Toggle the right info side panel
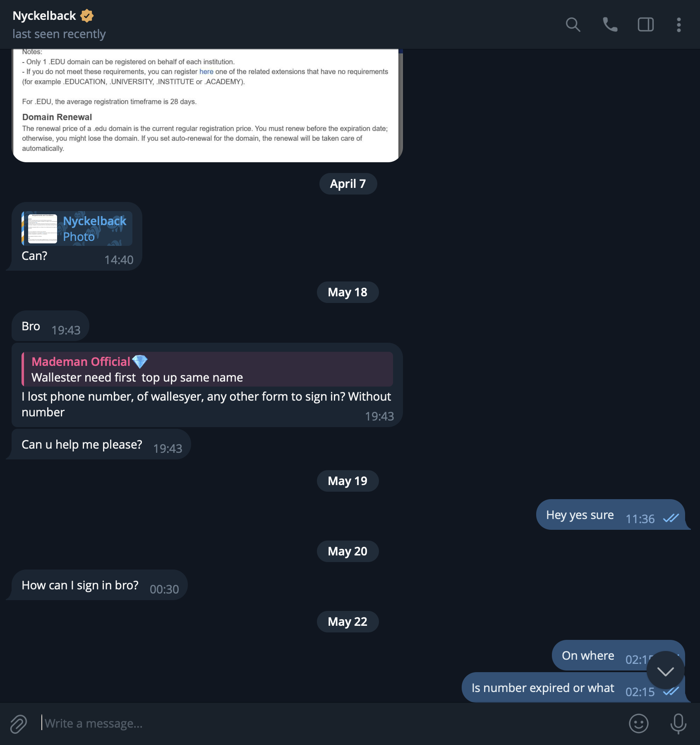The image size is (700, 745). [x=645, y=25]
